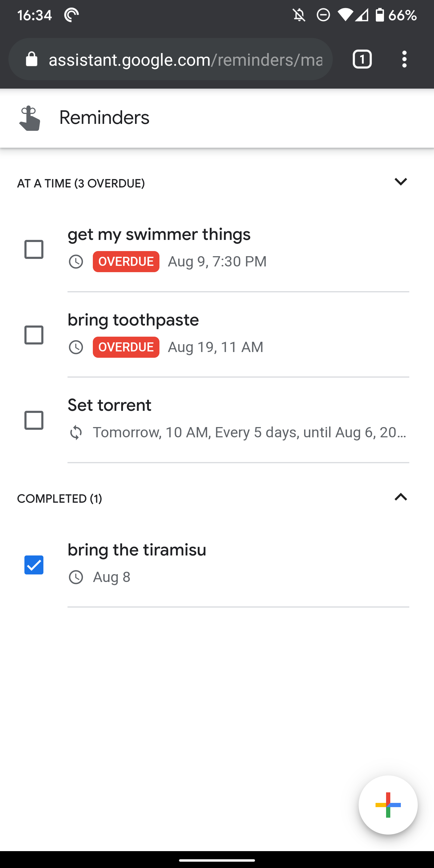
Task: Click the Do Not Disturb icon in the status bar
Action: click(322, 15)
